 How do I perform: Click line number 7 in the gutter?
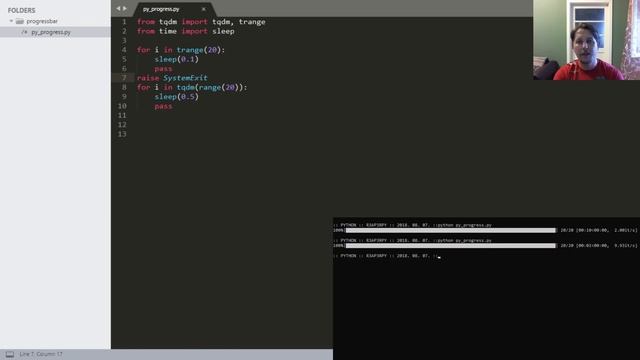point(124,78)
